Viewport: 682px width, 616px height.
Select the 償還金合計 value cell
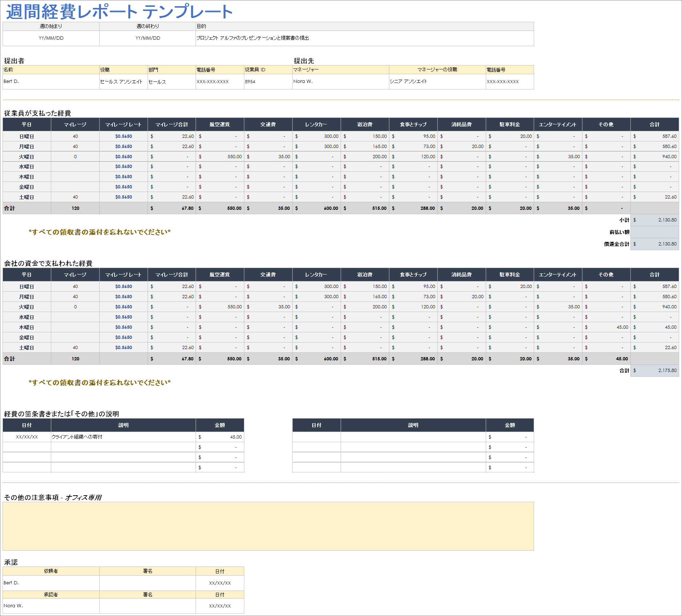pos(654,244)
